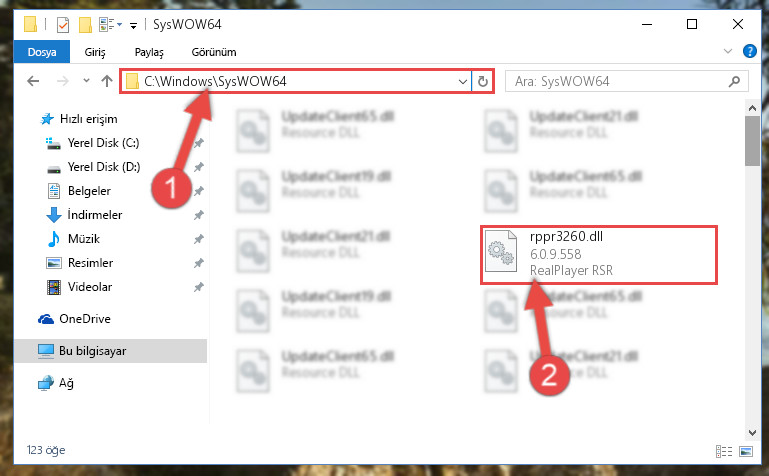Click the New folder icon in quick access toolbar
769x476 pixels.
click(x=85, y=25)
